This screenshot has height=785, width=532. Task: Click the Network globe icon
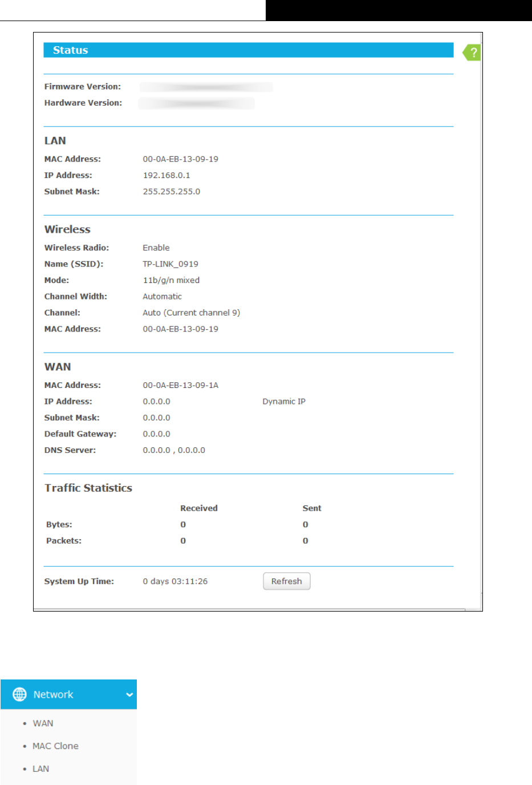pyautogui.click(x=19, y=694)
